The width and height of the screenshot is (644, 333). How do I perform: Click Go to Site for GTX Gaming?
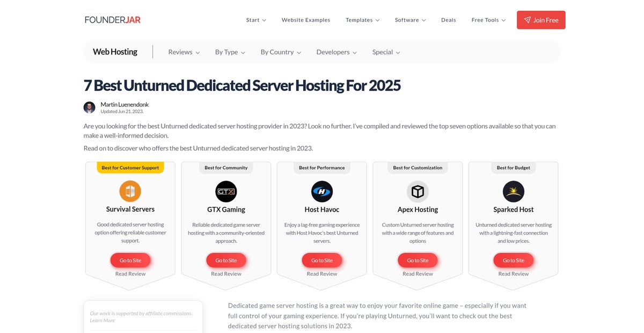pyautogui.click(x=226, y=260)
